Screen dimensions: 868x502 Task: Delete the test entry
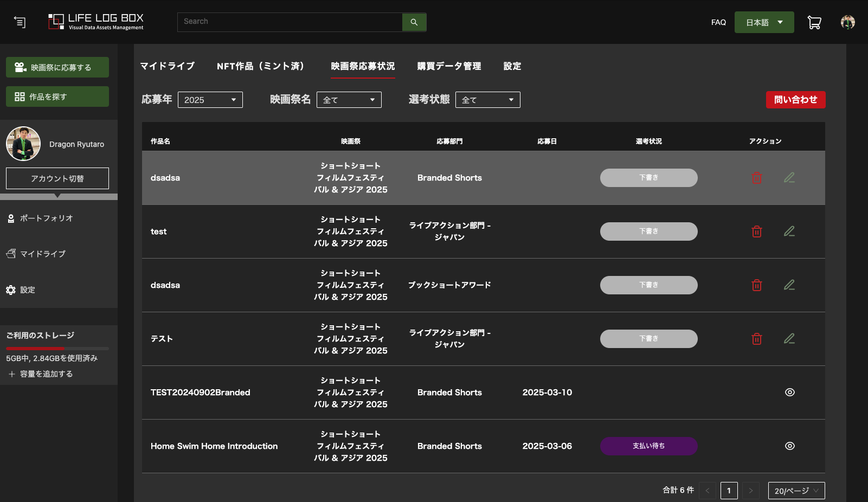click(757, 231)
